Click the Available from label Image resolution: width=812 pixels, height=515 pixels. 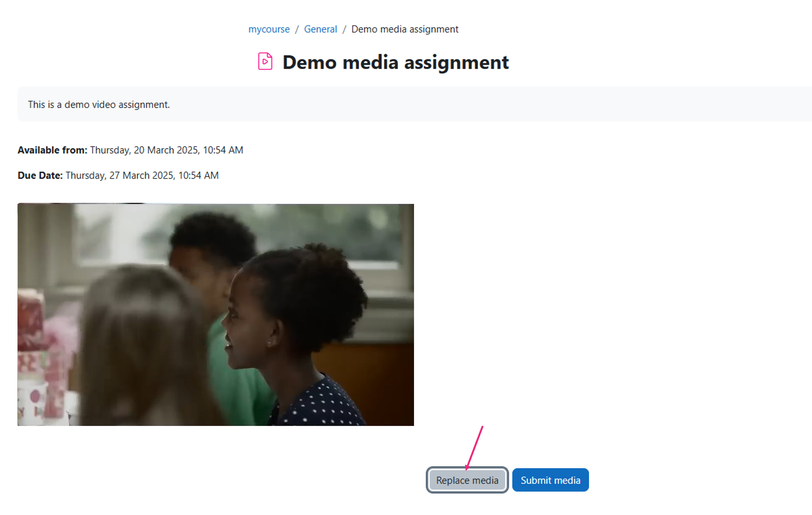(x=52, y=150)
